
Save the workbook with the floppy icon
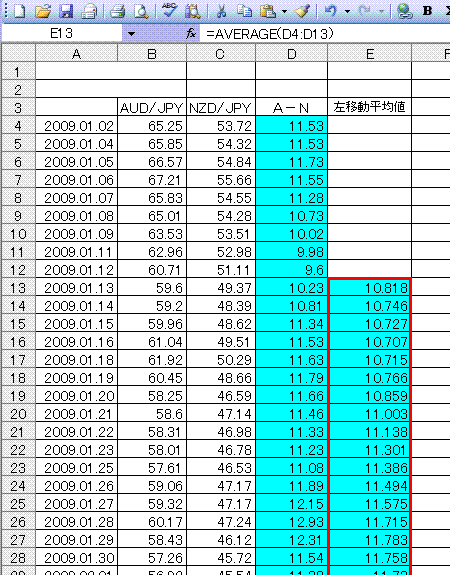pos(66,11)
